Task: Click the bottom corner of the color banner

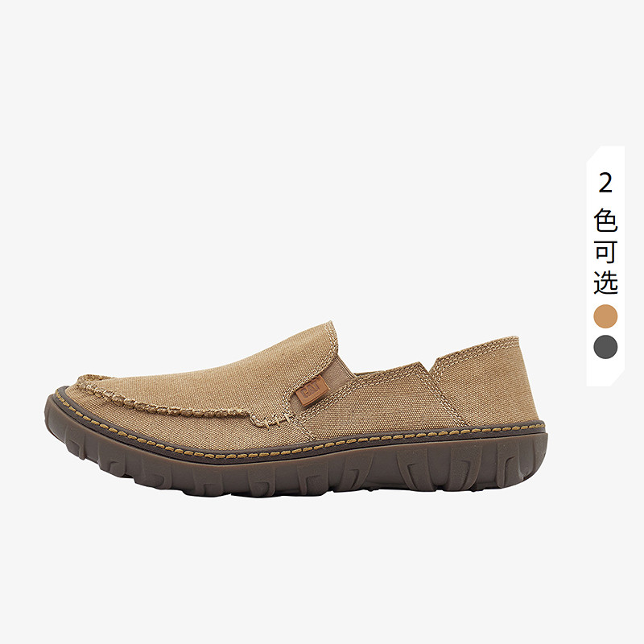Action: point(616,378)
